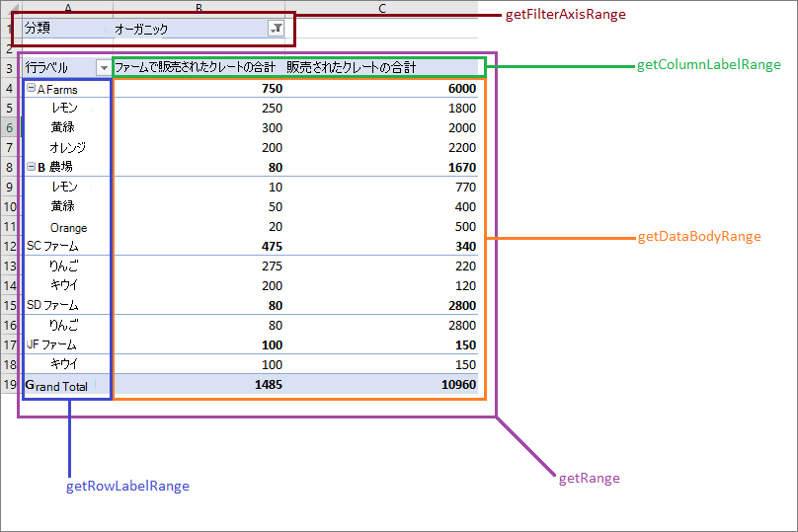Click the Grand Total row label
Viewport: 798px width, 532px height.
[56, 385]
